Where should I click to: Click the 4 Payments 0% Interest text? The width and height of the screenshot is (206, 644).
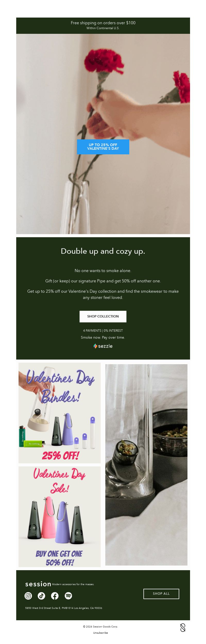[x=103, y=331]
